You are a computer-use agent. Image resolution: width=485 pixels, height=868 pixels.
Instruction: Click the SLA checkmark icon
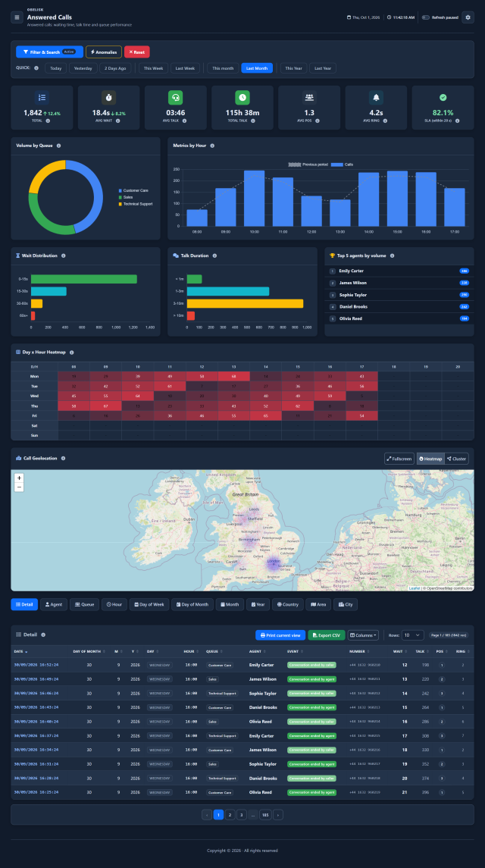click(x=443, y=98)
